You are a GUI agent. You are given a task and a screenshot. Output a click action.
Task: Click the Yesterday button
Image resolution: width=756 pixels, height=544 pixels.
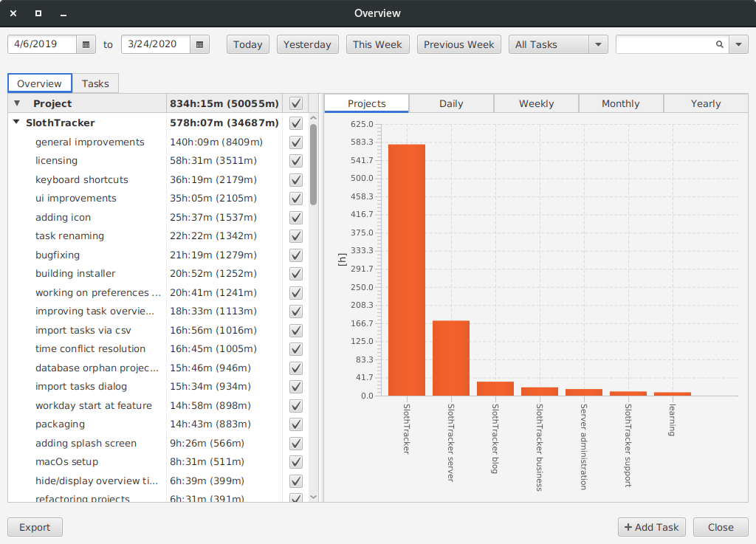(x=308, y=44)
